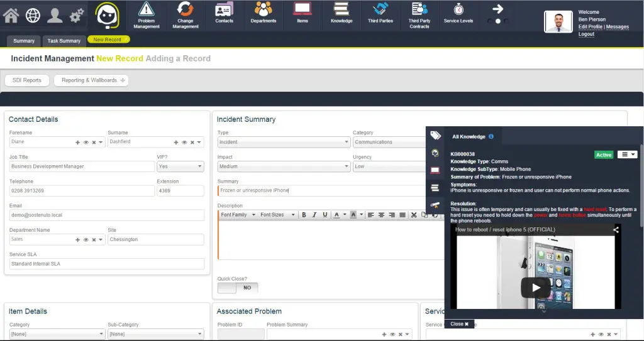Open the Messages link

[618, 26]
